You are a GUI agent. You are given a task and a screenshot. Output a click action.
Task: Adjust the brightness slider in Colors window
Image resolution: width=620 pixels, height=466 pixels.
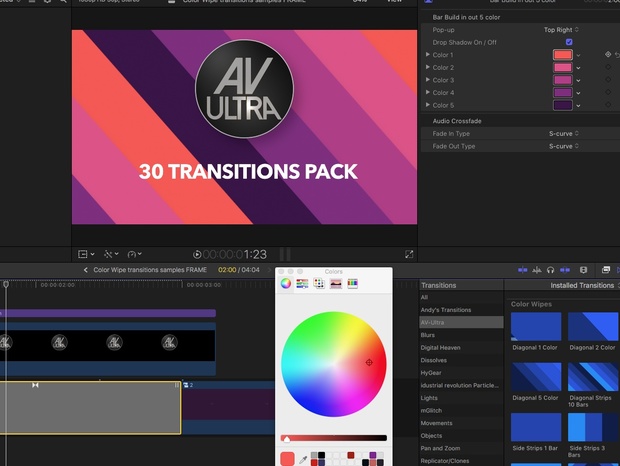point(333,438)
